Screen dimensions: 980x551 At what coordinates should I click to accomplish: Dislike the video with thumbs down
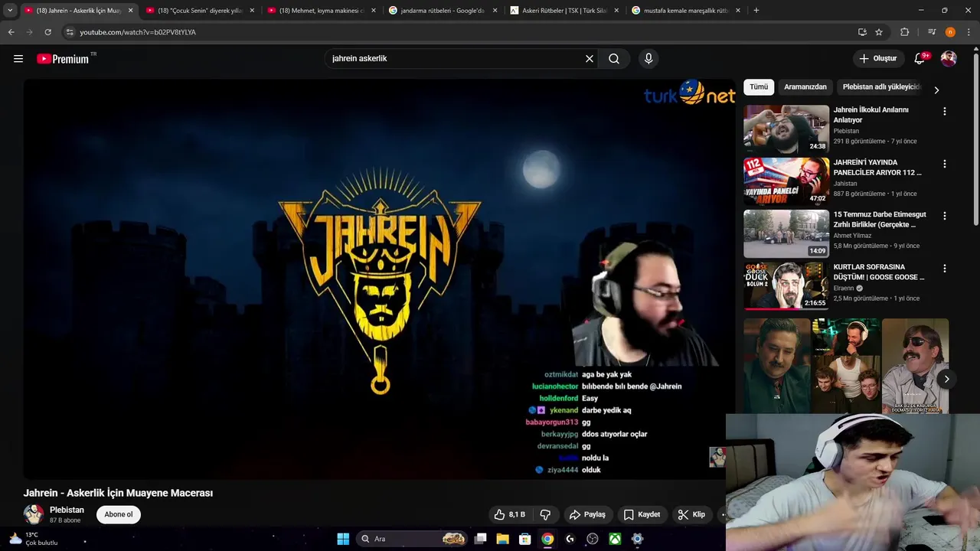point(546,514)
